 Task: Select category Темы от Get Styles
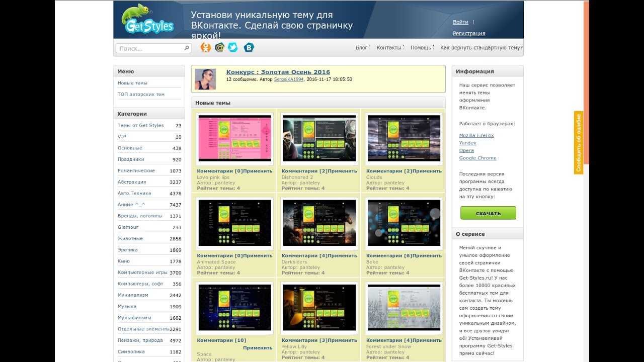141,125
